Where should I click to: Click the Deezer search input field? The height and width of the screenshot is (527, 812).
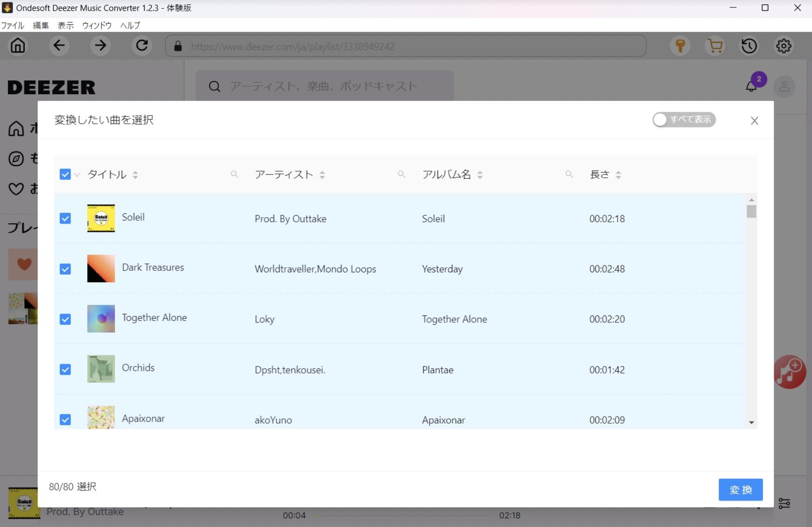pyautogui.click(x=324, y=86)
